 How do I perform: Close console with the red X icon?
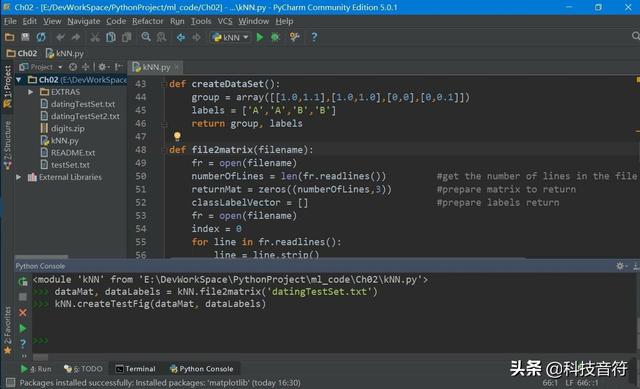click(x=23, y=313)
